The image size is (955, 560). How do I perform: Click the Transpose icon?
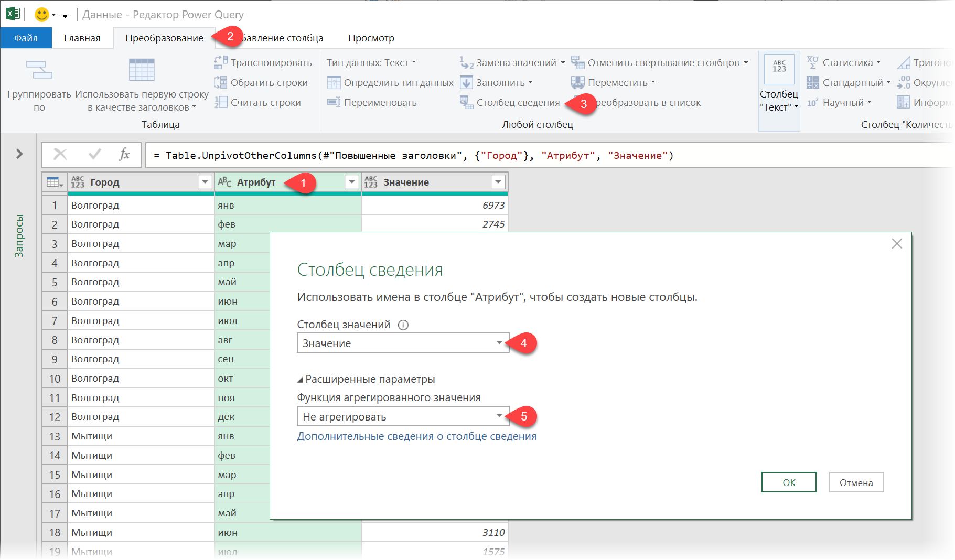(x=221, y=62)
